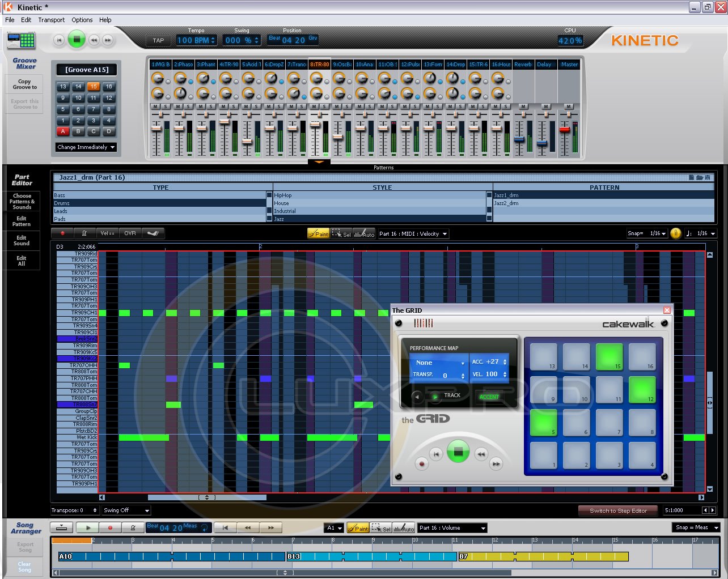Select the Auto tool in the Song Arranger
This screenshot has width=728, height=579.
tap(403, 528)
